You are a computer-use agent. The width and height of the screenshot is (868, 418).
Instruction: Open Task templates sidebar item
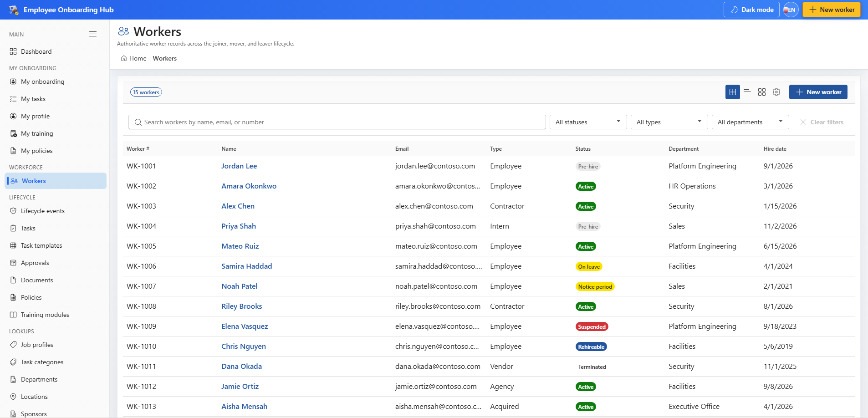(56, 245)
